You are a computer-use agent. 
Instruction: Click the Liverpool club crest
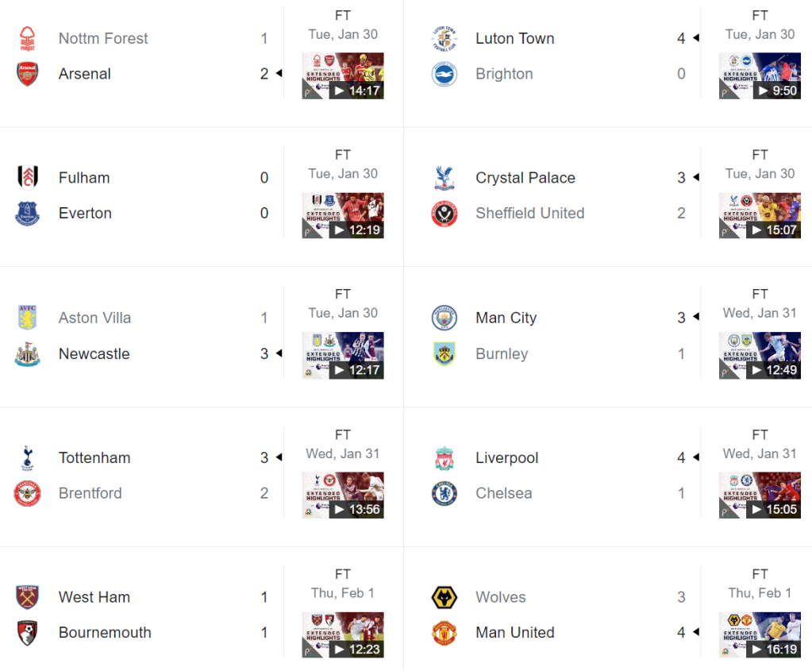tap(444, 458)
